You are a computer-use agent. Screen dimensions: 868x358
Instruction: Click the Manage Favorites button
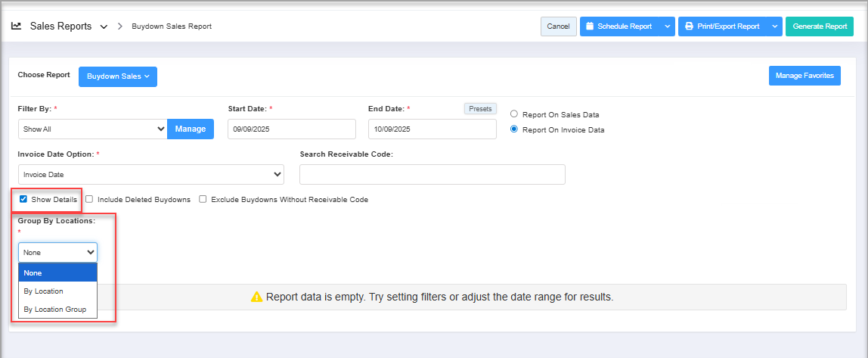pyautogui.click(x=804, y=76)
